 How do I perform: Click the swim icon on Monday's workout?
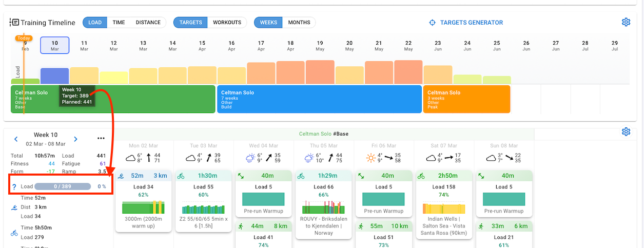click(120, 176)
